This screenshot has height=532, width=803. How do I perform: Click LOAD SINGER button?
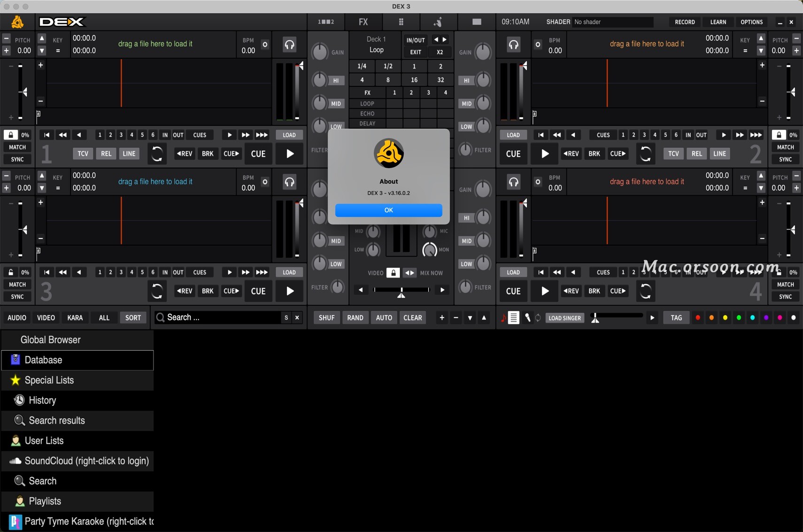pyautogui.click(x=564, y=318)
